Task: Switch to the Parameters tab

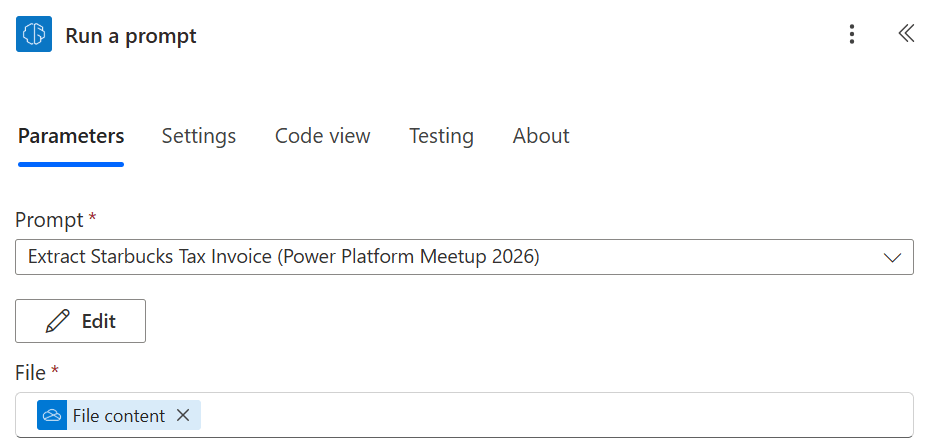Action: click(x=71, y=136)
